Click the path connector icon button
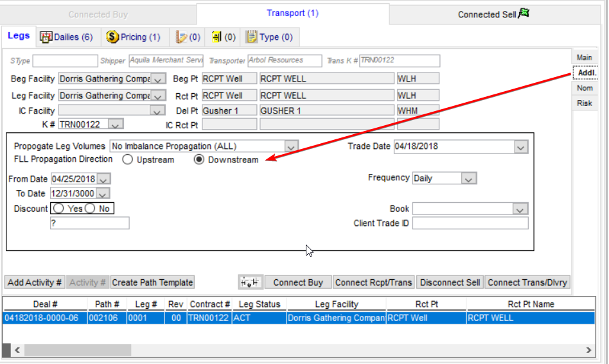The image size is (609, 364). coord(250,282)
